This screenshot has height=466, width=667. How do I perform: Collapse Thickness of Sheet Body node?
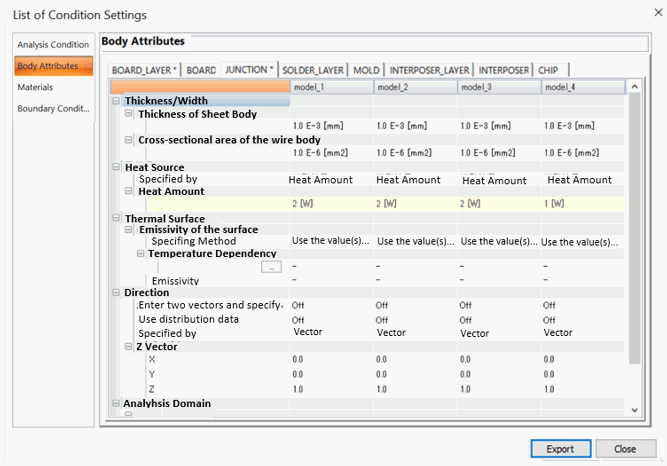(x=128, y=114)
